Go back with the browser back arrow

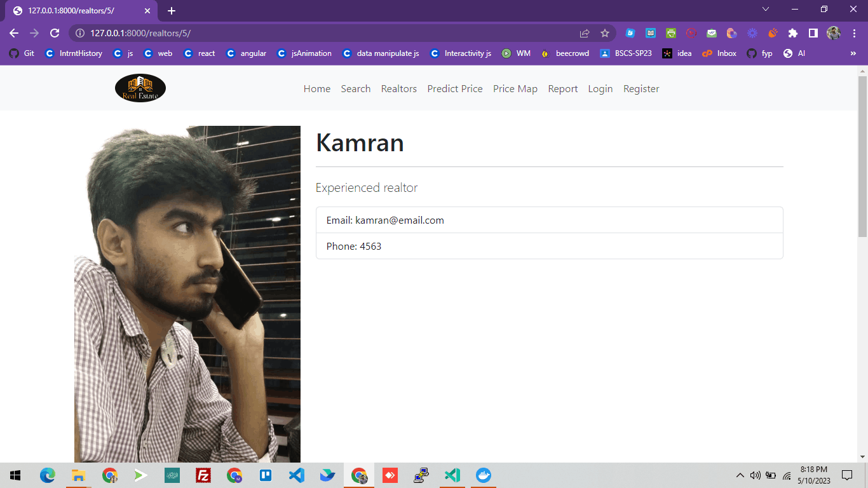14,33
